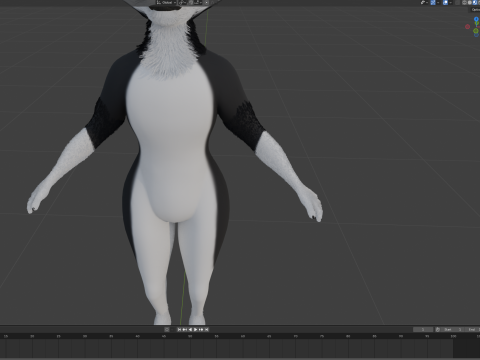Click the blue Z axis on navigation gizmo
Screen dimensions: 480x360
click(x=476, y=19)
